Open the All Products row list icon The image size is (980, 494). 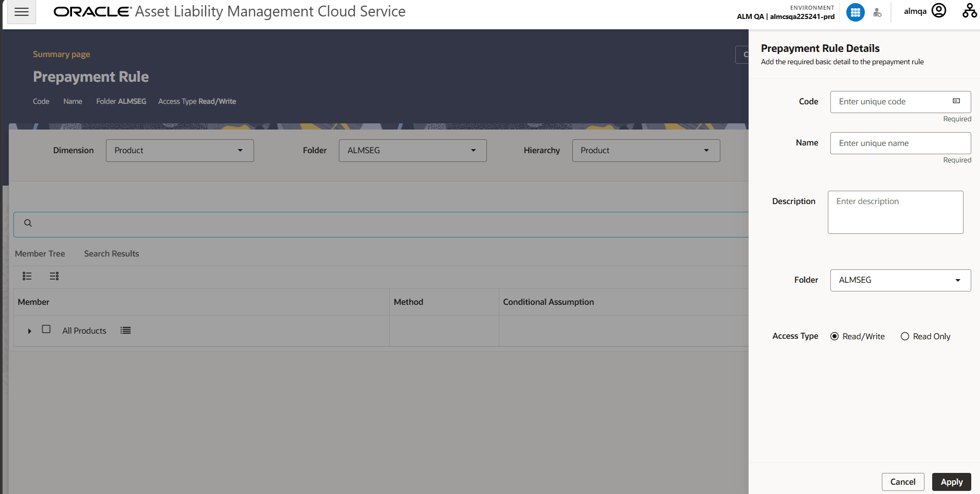125,331
